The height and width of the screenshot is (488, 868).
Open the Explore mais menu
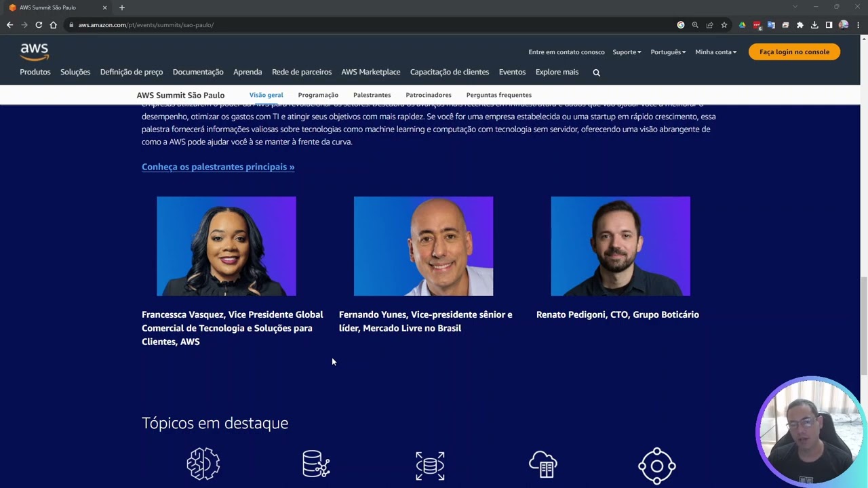click(557, 72)
